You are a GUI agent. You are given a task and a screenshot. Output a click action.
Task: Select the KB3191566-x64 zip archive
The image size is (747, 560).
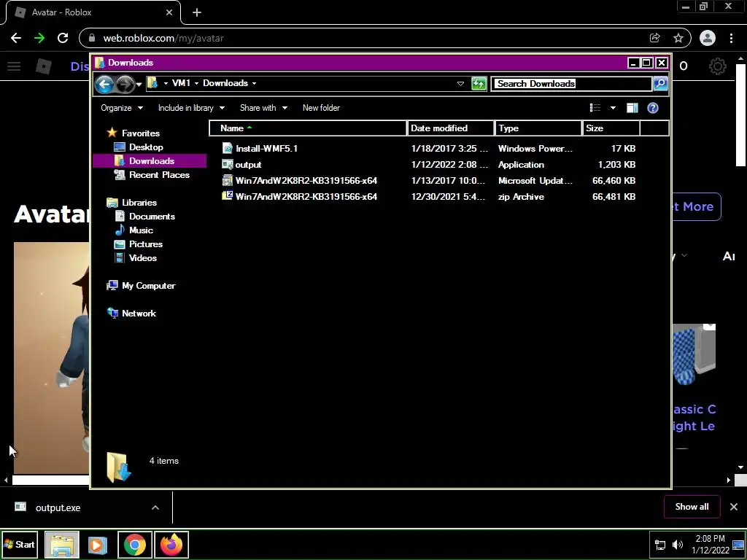pos(306,197)
